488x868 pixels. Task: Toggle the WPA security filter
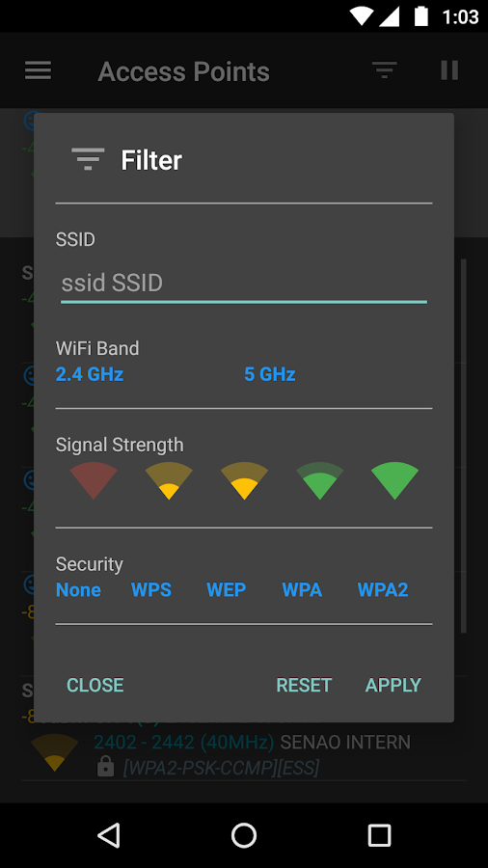click(x=302, y=590)
